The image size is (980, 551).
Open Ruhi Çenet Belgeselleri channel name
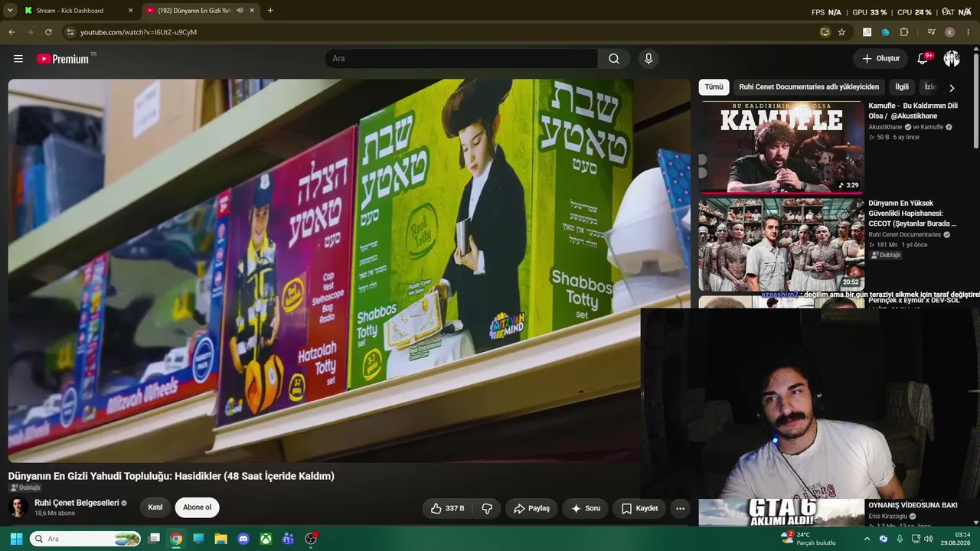77,503
